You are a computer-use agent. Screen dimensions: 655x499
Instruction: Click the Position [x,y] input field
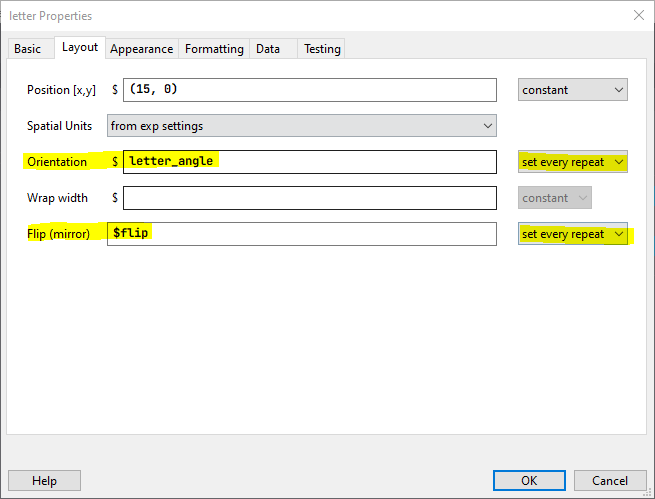(309, 90)
